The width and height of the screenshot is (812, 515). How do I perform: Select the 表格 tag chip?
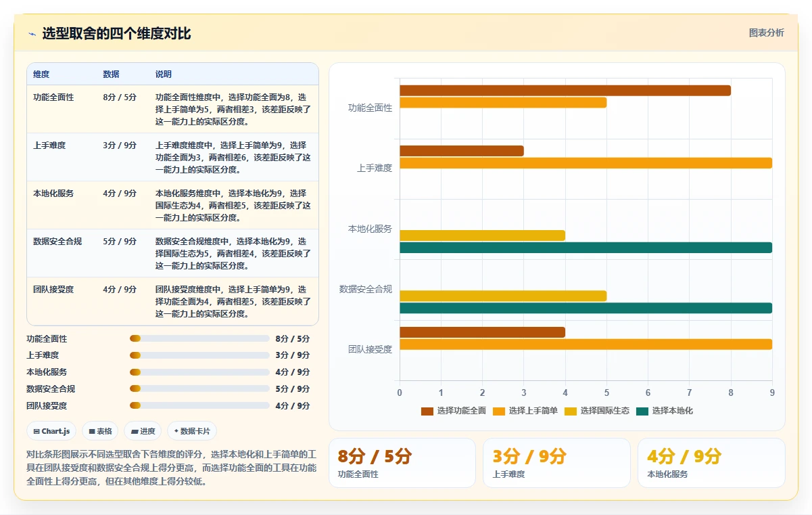[100, 431]
